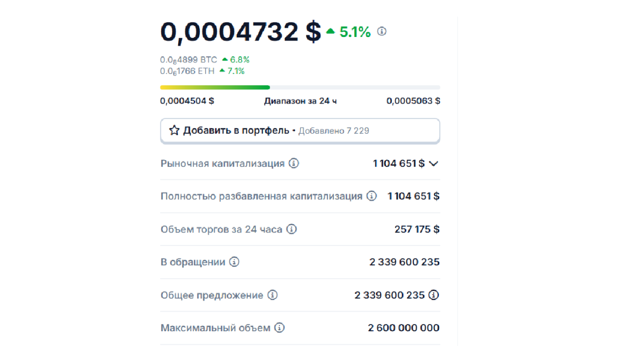Screen dimensions: 644x363
Task: Click the Добавить в портфель button
Action: pos(300,131)
